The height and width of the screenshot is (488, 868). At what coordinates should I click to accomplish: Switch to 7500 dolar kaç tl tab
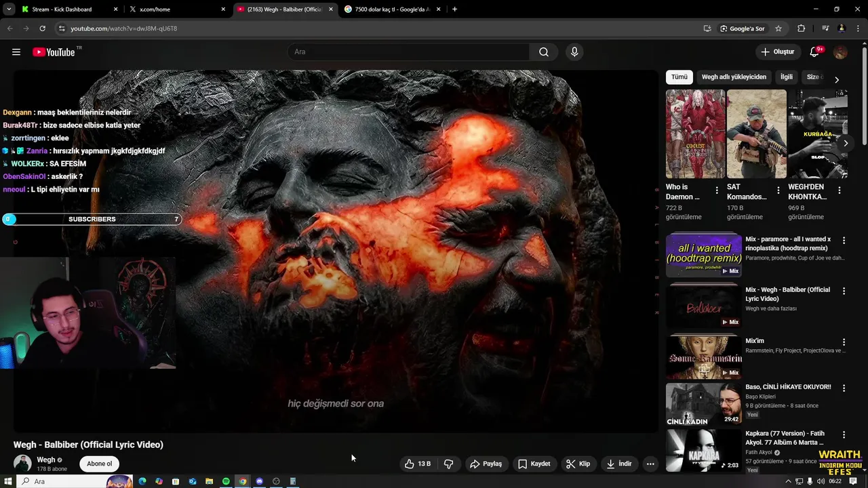393,9
